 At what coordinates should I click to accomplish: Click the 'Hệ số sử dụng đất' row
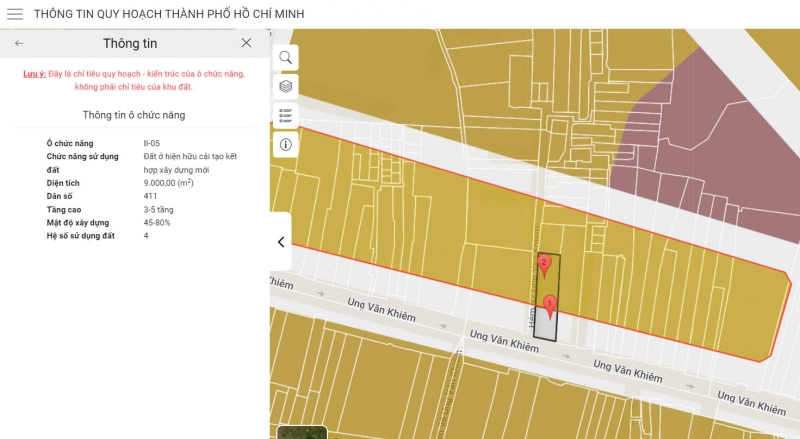coord(81,236)
